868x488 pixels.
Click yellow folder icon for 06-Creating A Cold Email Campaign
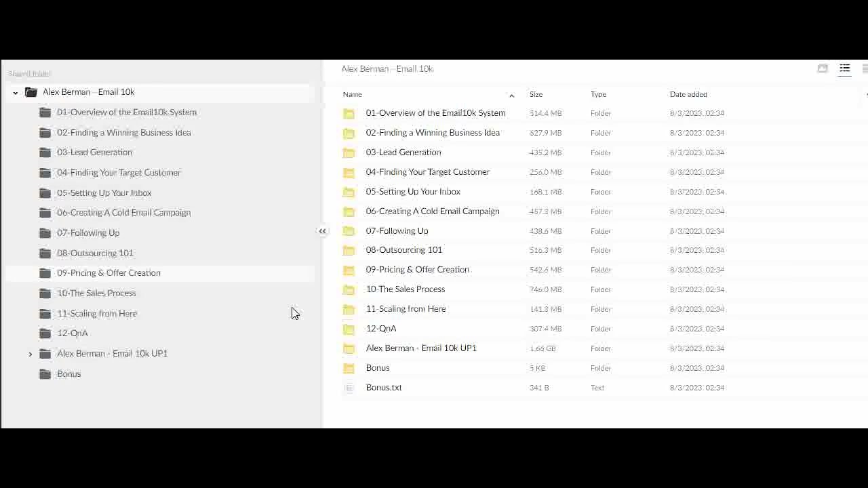click(x=349, y=212)
